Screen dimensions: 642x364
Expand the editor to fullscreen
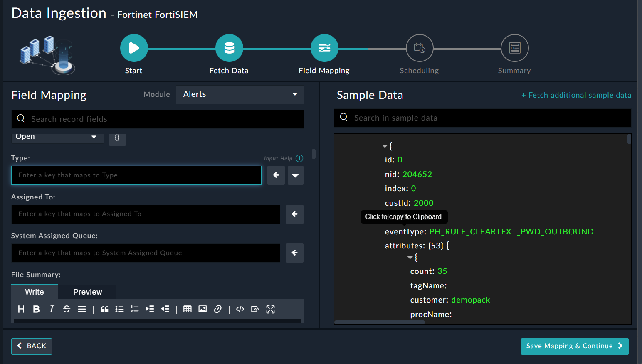point(270,309)
